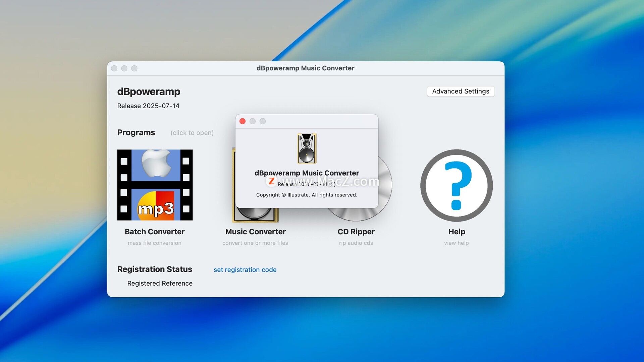Viewport: 644px width, 362px height.
Task: Click the '(click to open)' hint text
Action: [x=192, y=133]
